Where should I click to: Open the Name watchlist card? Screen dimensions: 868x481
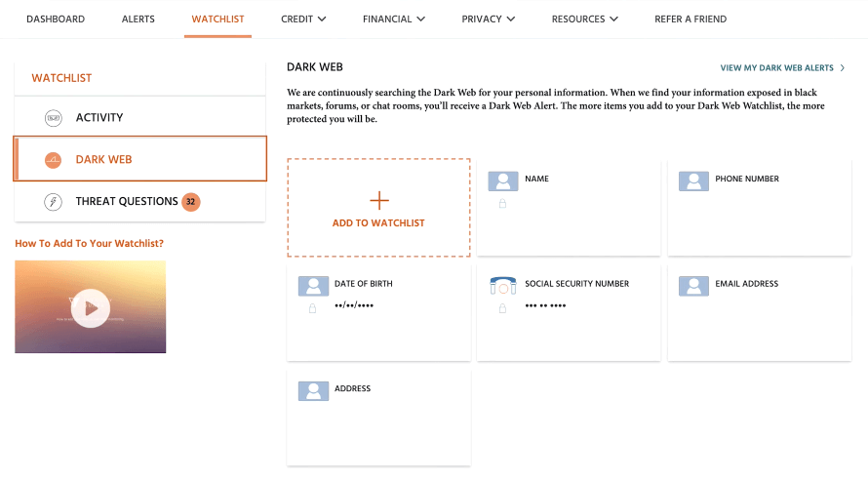coord(569,208)
